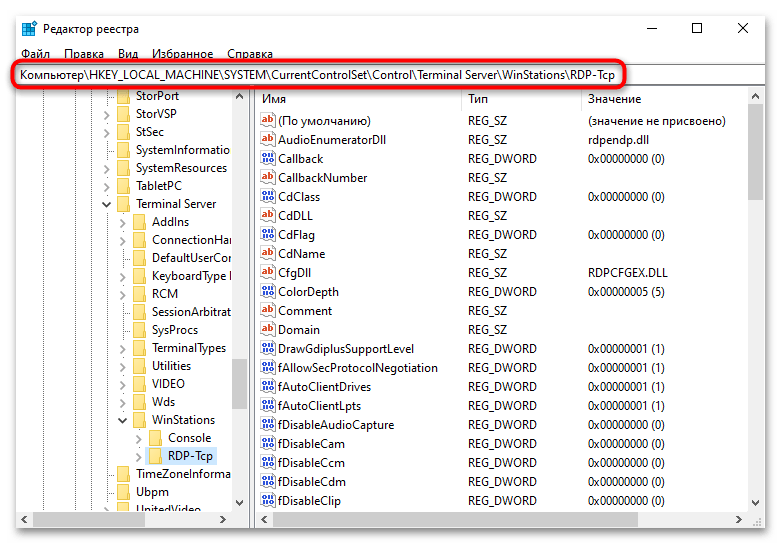781x544 pixels.
Task: Click the tree pane horizontal scroll left arrow
Action: point(24,519)
